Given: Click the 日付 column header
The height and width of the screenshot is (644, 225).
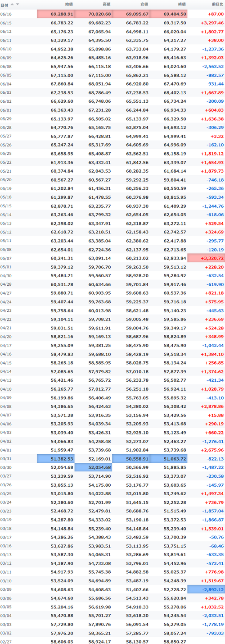Looking at the screenshot, I should click(x=4, y=5).
